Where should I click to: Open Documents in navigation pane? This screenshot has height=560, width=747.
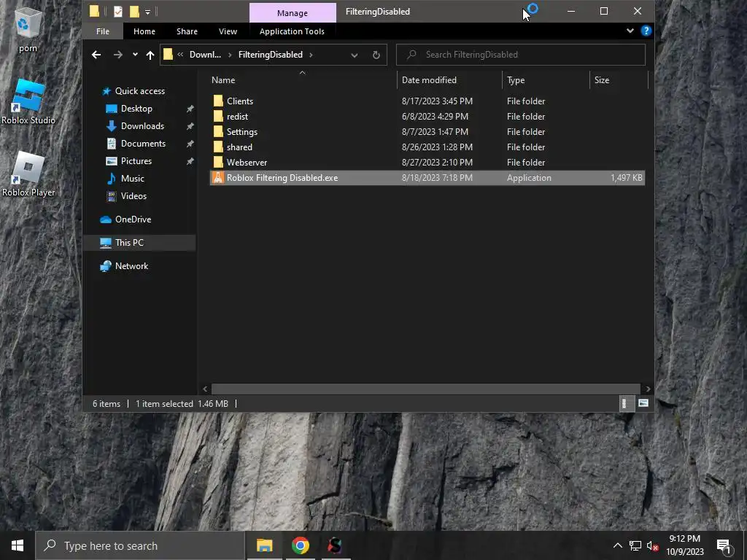point(143,144)
